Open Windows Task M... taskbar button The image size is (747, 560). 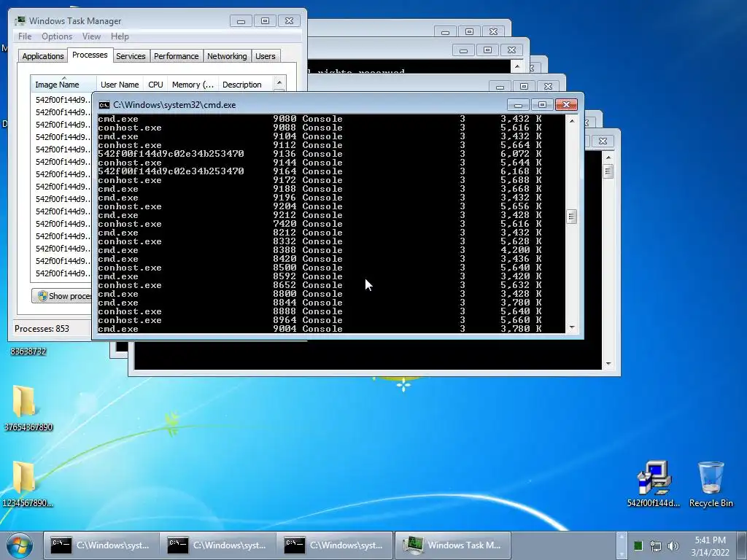pyautogui.click(x=452, y=545)
